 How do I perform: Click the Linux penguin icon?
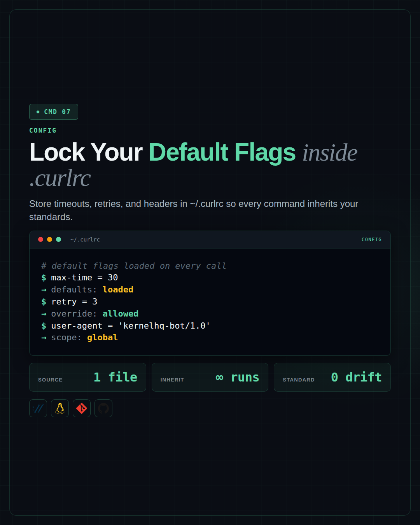pyautogui.click(x=60, y=408)
